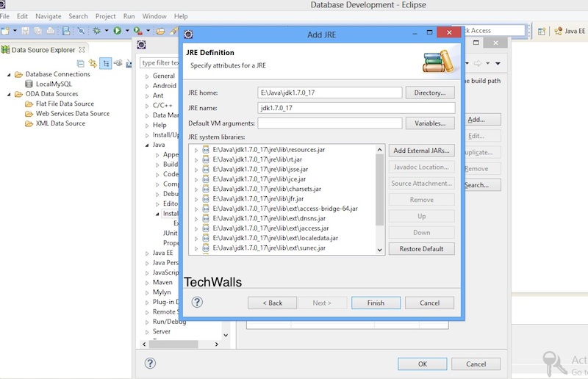The width and height of the screenshot is (588, 379).
Task: Select Ant in the Preferences tree
Action: click(158, 95)
